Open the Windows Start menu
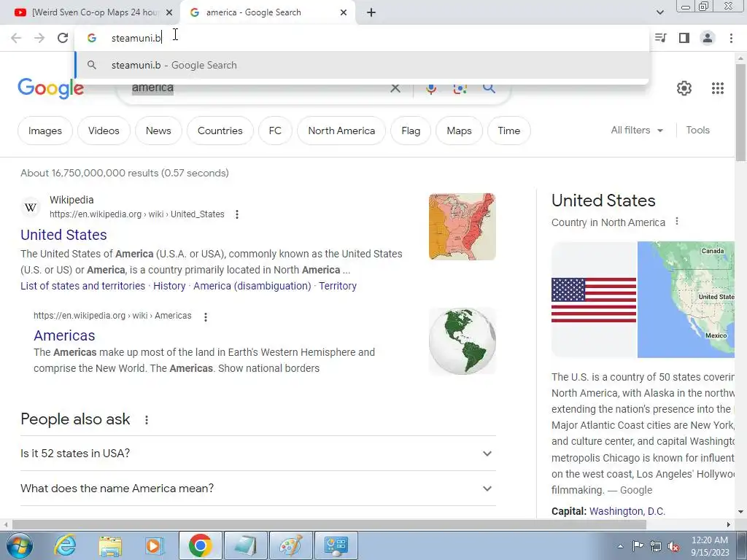The height and width of the screenshot is (560, 747). pos(20,545)
